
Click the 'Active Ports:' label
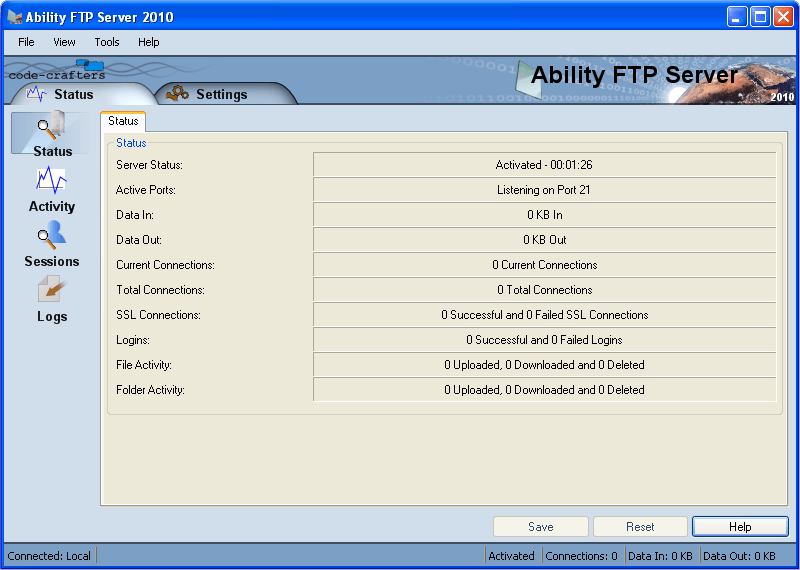[146, 190]
